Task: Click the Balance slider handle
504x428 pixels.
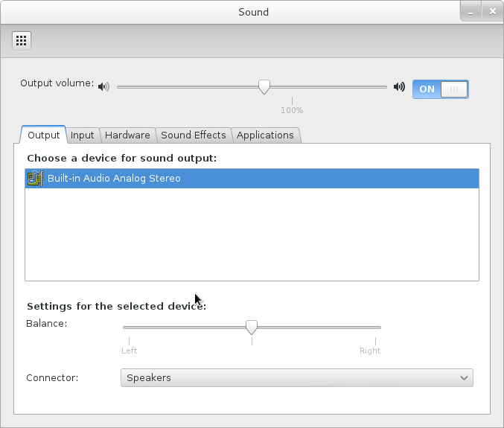Action: [x=252, y=328]
